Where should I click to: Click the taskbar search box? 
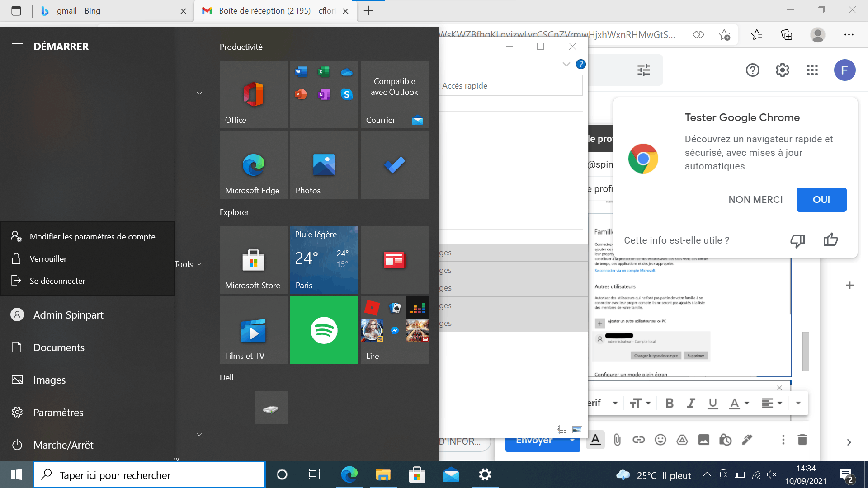[149, 475]
